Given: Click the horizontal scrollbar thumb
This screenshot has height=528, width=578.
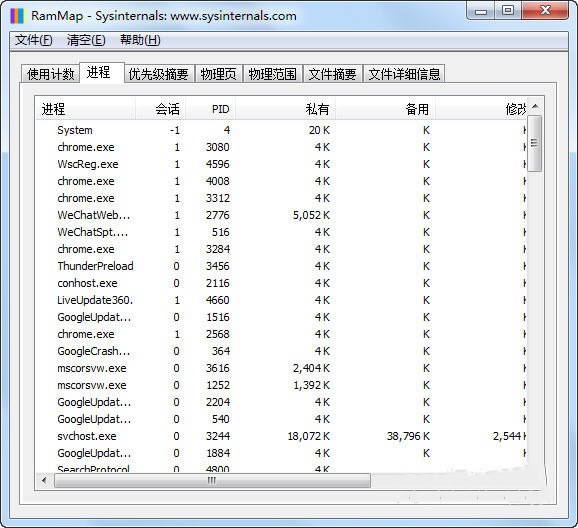Looking at the screenshot, I should pyautogui.click(x=212, y=480).
